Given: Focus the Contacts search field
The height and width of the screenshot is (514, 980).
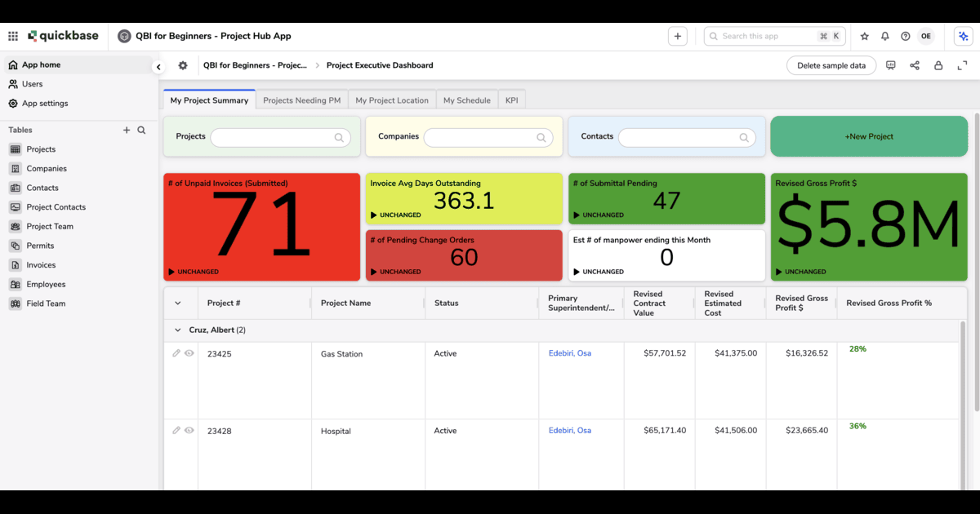Looking at the screenshot, I should point(688,138).
